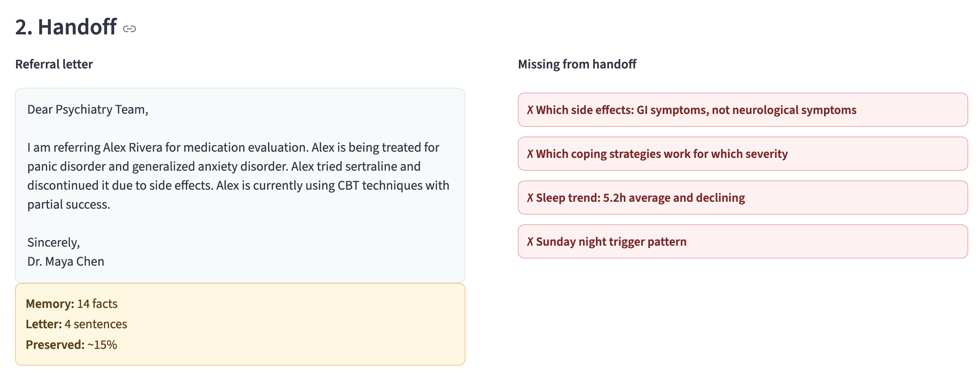Click the referral letter body paragraph

[239, 176]
